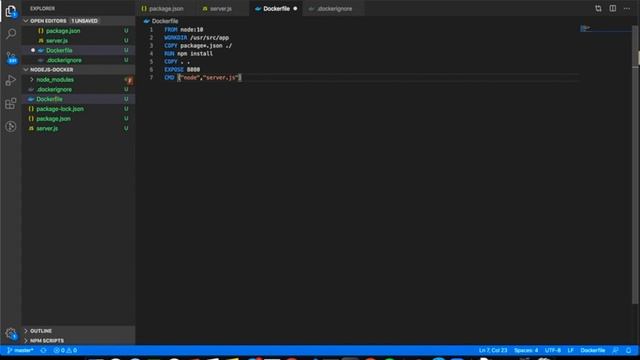Open the Extensions view
This screenshot has width=640, height=360.
coord(11,103)
